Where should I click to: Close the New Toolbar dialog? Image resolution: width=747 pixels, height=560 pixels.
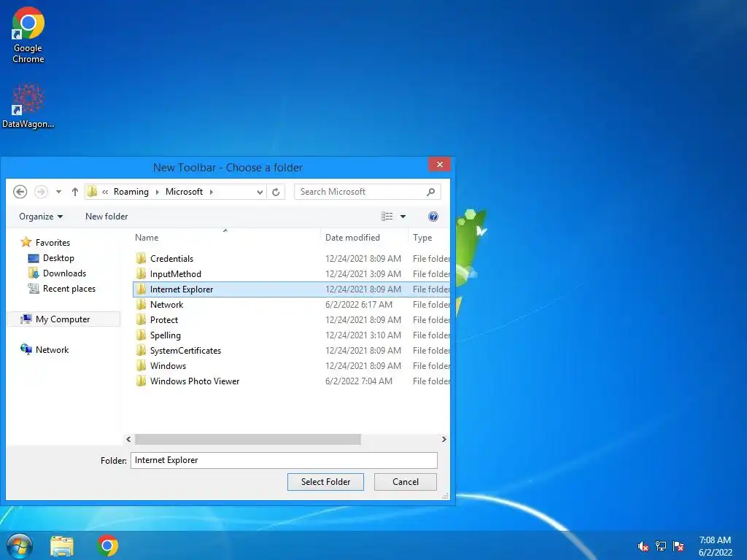(x=439, y=164)
